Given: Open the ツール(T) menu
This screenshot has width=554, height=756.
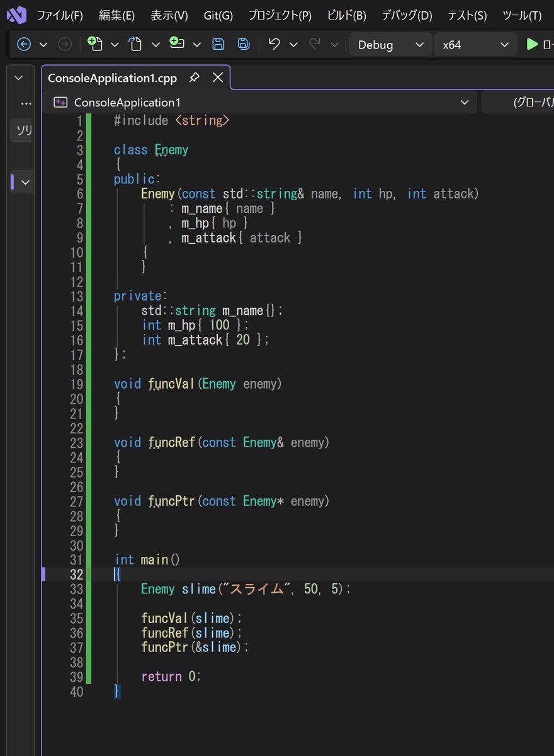Looking at the screenshot, I should pyautogui.click(x=522, y=16).
